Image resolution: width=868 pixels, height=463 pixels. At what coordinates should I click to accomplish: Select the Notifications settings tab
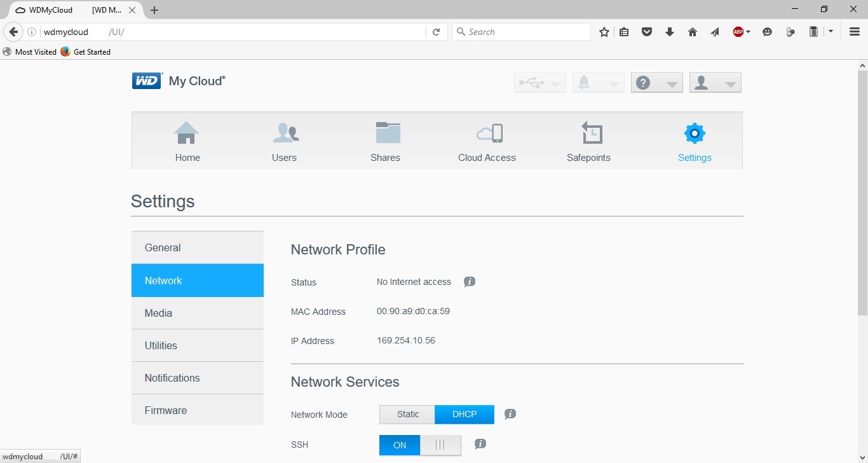coord(198,378)
